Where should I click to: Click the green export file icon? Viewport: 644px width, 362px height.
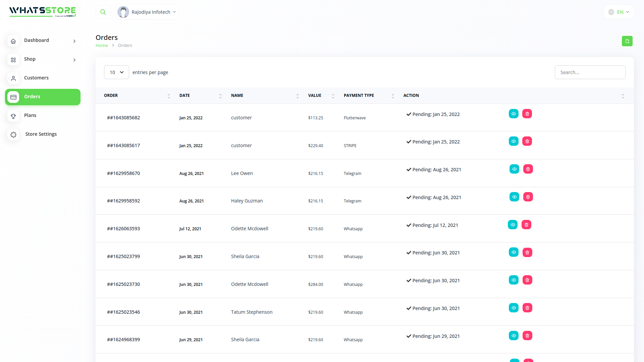click(x=627, y=41)
